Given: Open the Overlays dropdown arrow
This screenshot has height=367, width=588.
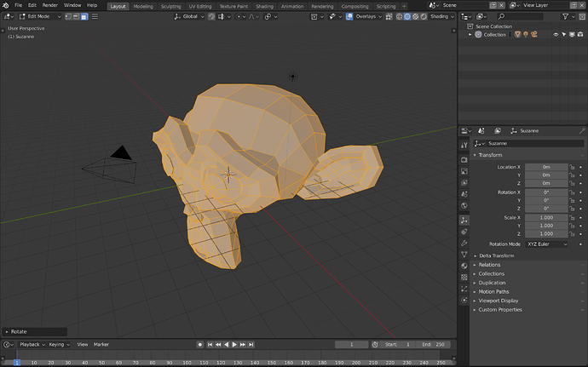Looking at the screenshot, I should (x=380, y=16).
